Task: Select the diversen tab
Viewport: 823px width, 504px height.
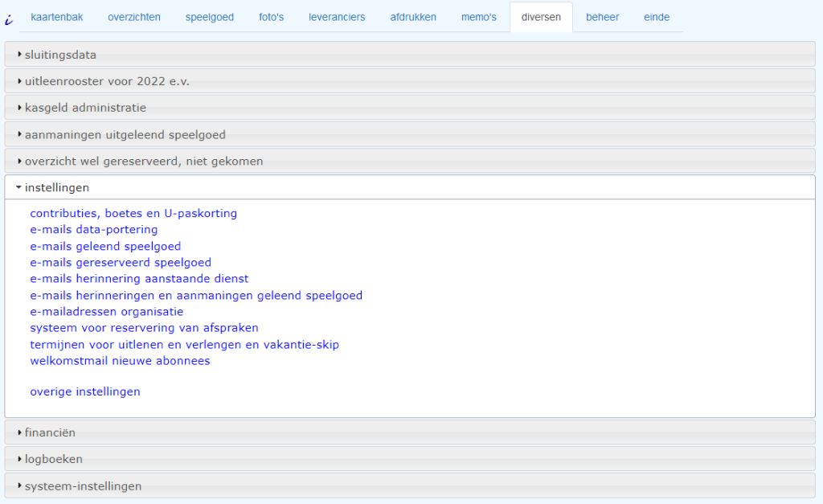Action: [541, 18]
